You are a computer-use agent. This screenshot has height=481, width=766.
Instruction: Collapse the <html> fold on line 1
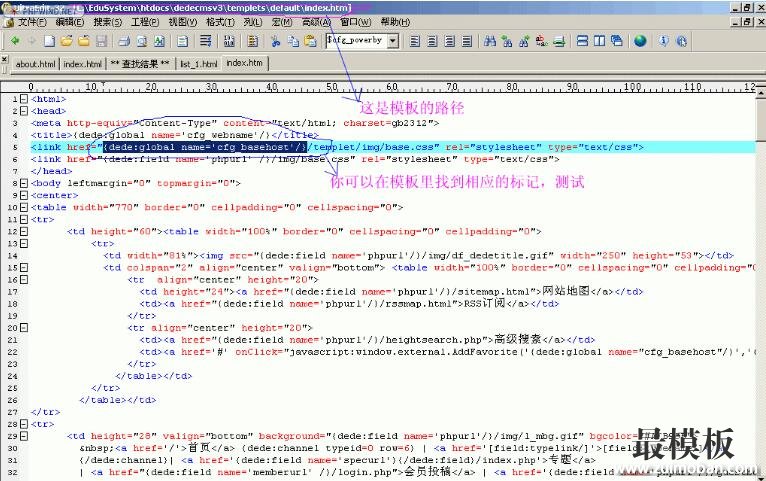(x=23, y=100)
